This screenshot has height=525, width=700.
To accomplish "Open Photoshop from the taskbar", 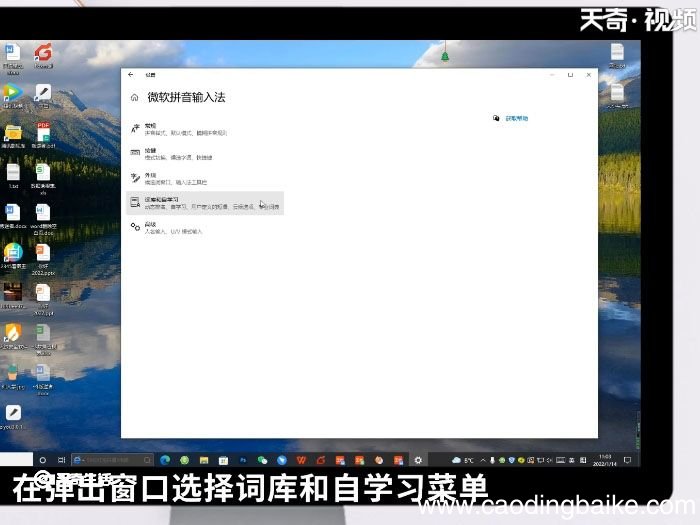I will (x=243, y=460).
